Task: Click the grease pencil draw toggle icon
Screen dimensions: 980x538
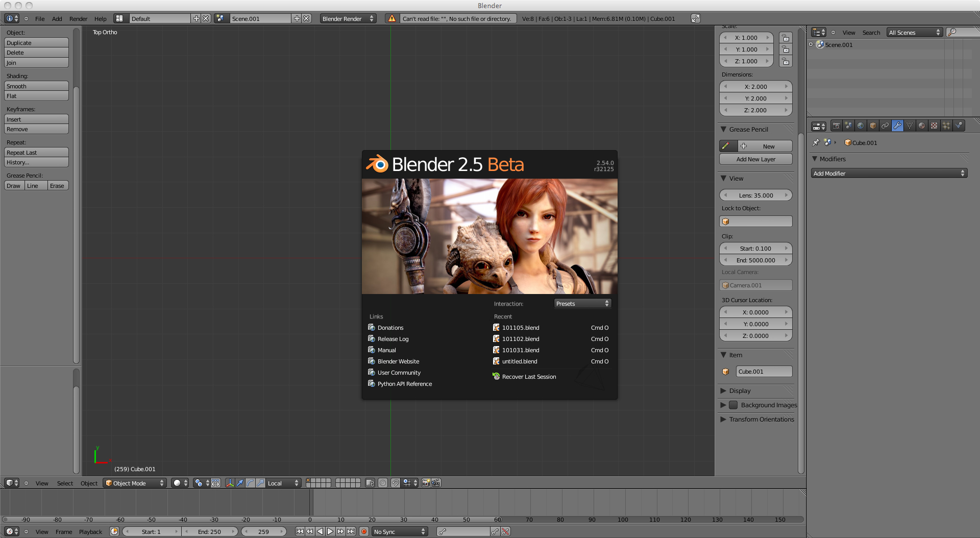Action: click(x=728, y=146)
